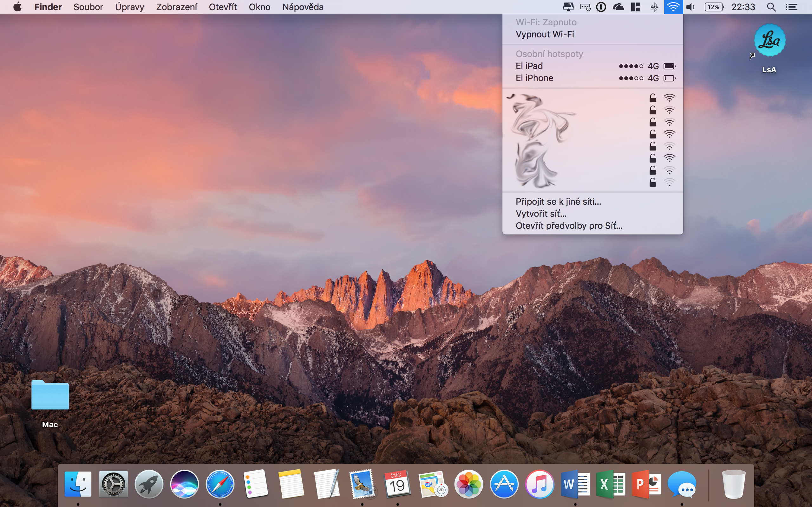The image size is (812, 507).
Task: Open the Soubor menu
Action: point(88,7)
